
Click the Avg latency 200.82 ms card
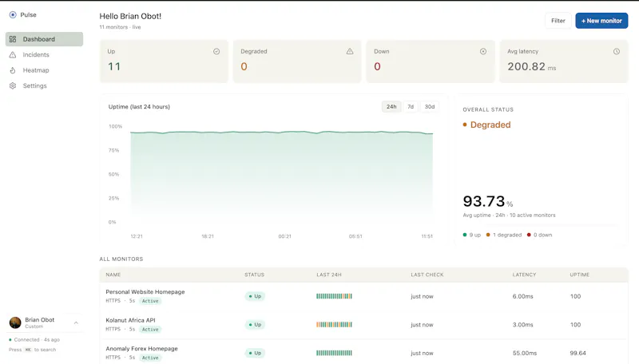tap(564, 61)
